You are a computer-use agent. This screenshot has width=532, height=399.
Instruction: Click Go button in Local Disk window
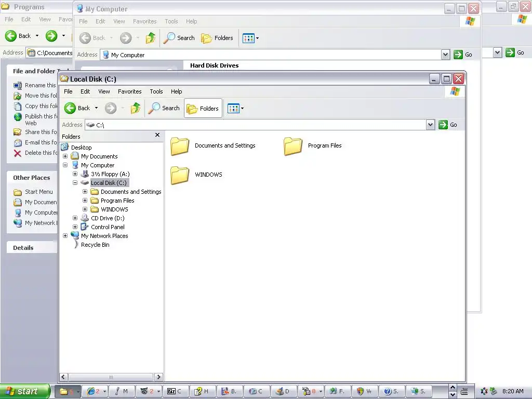click(448, 125)
